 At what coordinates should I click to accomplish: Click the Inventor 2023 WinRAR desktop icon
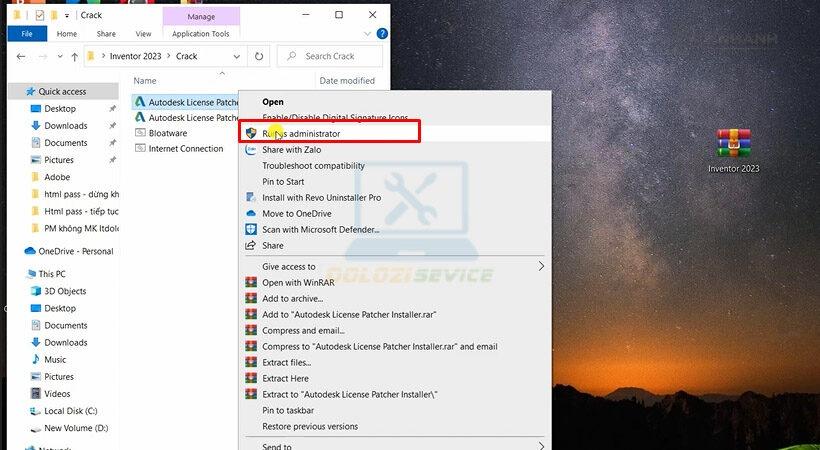pyautogui.click(x=733, y=145)
